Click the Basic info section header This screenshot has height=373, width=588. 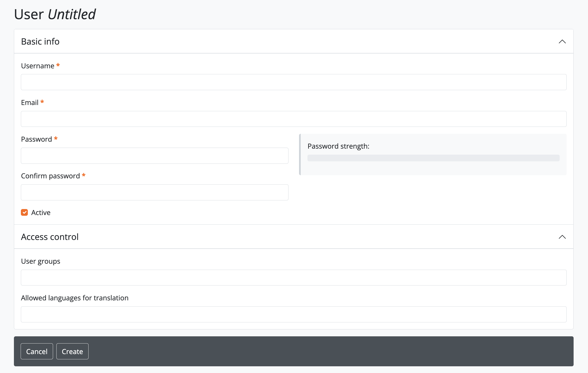40,41
